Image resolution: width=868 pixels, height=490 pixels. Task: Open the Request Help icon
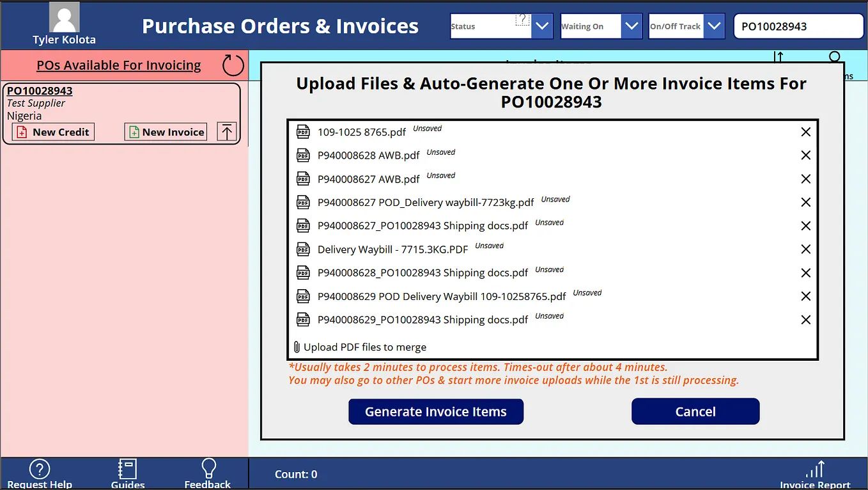pyautogui.click(x=39, y=469)
